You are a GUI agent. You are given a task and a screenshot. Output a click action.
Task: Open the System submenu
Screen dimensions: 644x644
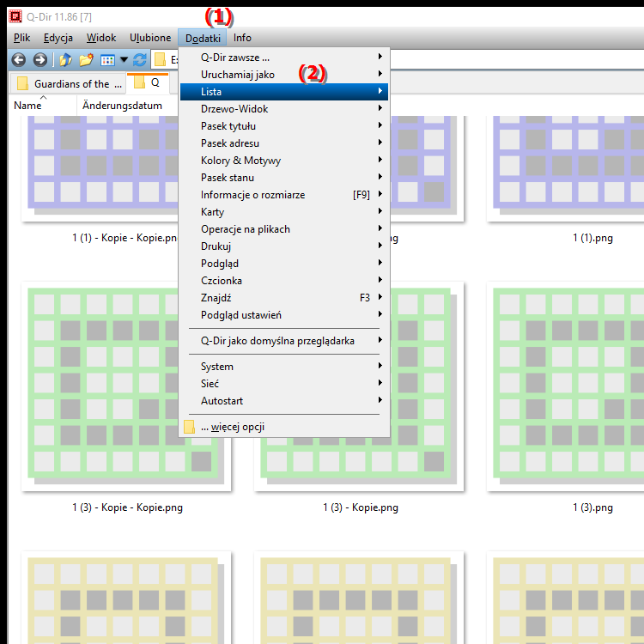click(284, 367)
